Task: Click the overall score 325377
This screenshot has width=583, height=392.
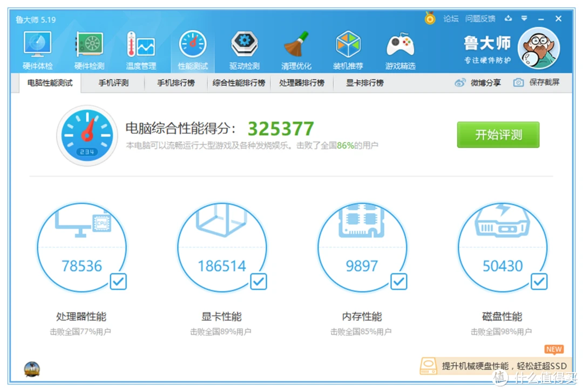Action: point(281,129)
